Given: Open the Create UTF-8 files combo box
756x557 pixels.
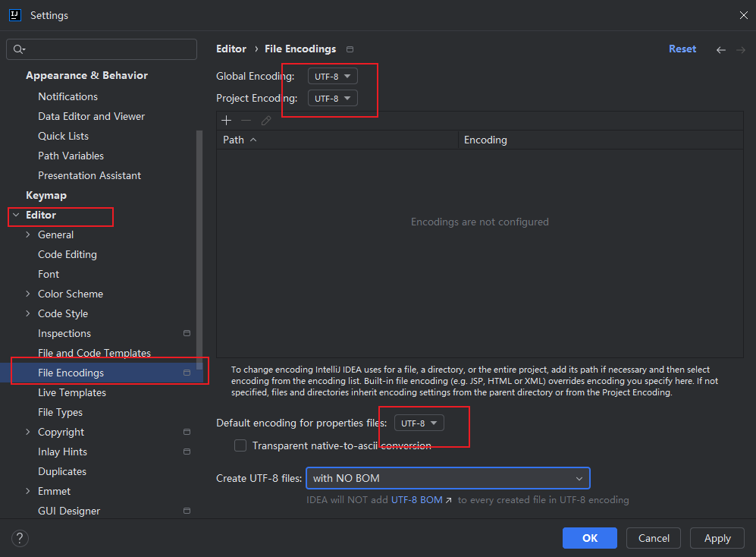Looking at the screenshot, I should [448, 478].
